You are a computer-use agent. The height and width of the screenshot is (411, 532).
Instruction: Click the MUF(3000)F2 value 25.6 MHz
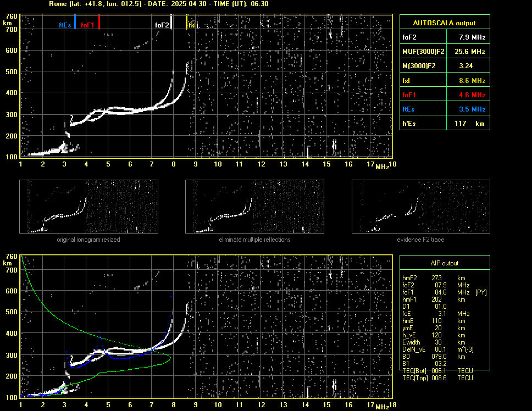click(469, 52)
